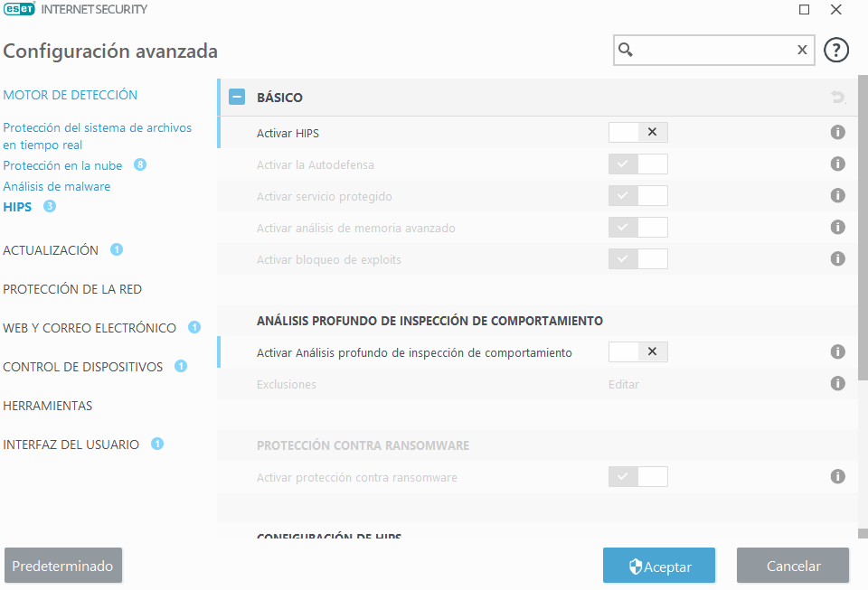Open Protección en la nube settings

63,165
